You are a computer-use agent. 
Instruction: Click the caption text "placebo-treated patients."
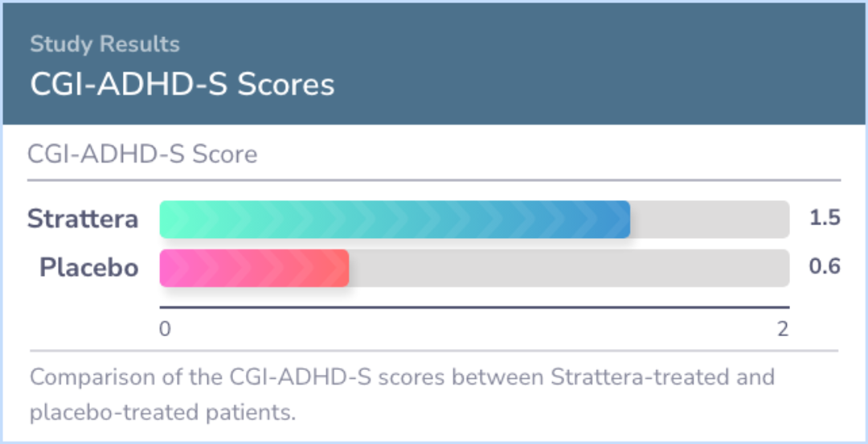point(163,413)
